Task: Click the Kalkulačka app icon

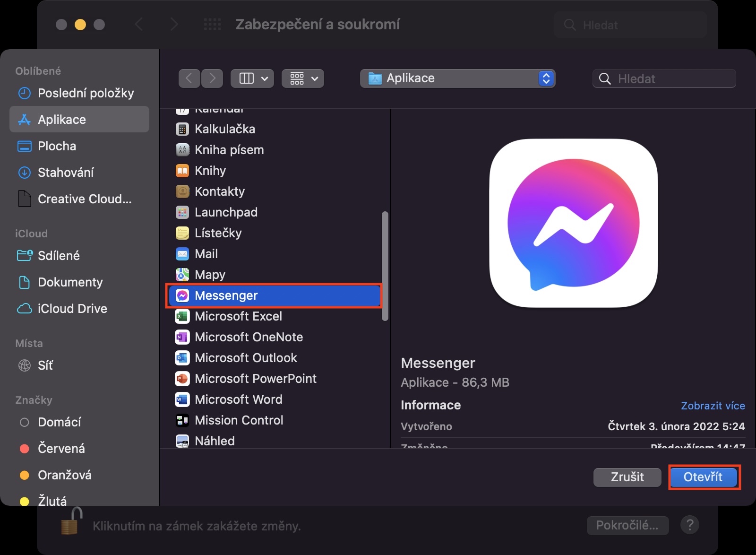Action: point(182,129)
